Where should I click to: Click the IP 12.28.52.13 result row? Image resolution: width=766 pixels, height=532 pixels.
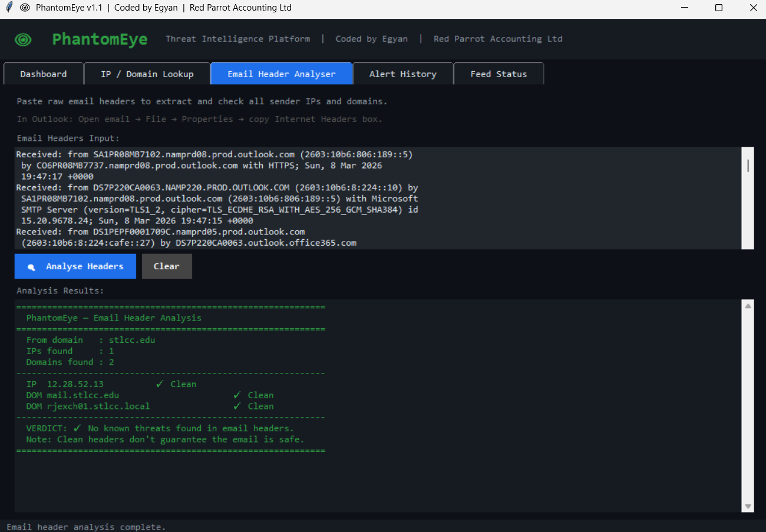[x=111, y=384]
